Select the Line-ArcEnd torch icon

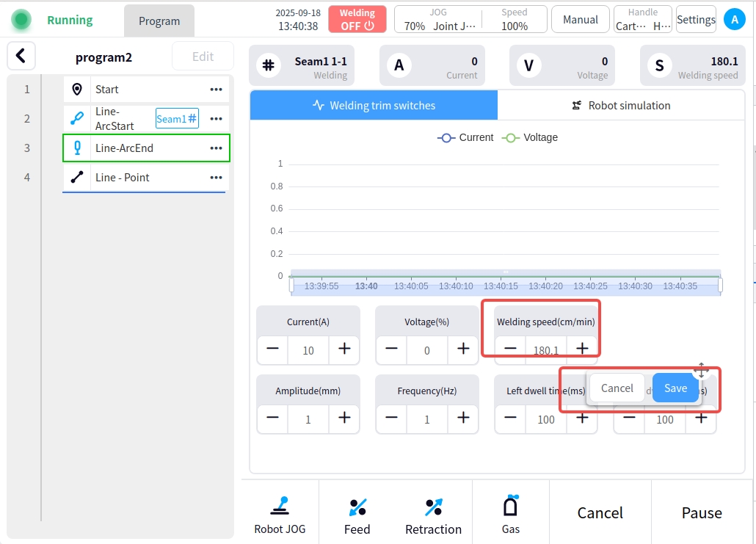pyautogui.click(x=77, y=148)
